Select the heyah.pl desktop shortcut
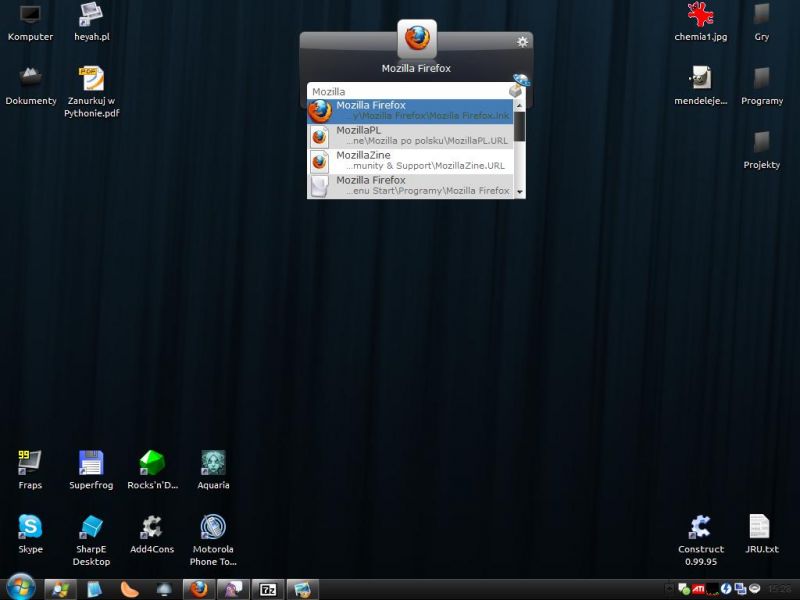Viewport: 800px width, 600px height. tap(92, 22)
